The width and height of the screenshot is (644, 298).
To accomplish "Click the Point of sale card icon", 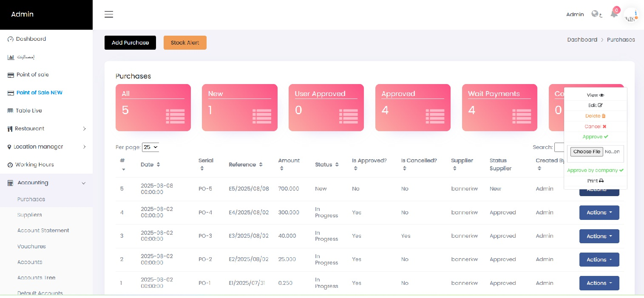I will 11,75.
